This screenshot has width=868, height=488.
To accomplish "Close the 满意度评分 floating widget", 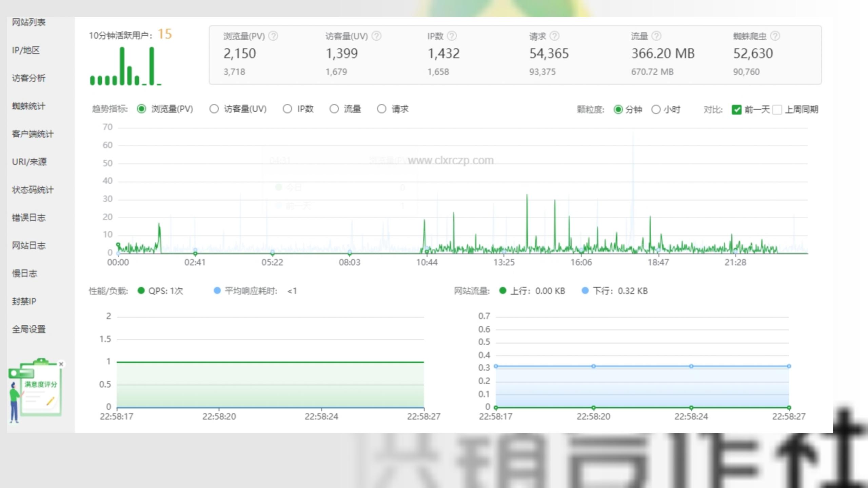I will click(x=61, y=364).
